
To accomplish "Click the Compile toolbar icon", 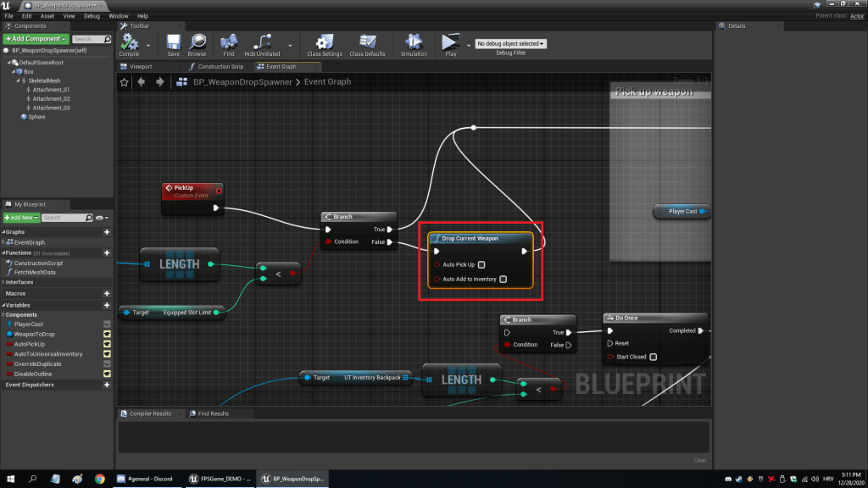I will coord(129,42).
